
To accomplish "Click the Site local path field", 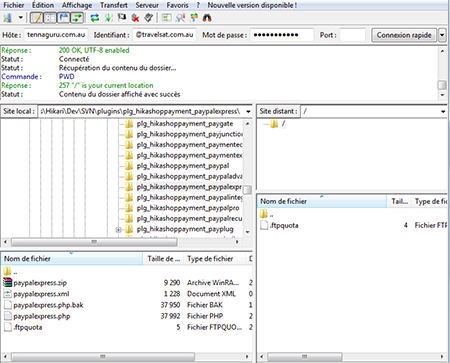I will 141,111.
